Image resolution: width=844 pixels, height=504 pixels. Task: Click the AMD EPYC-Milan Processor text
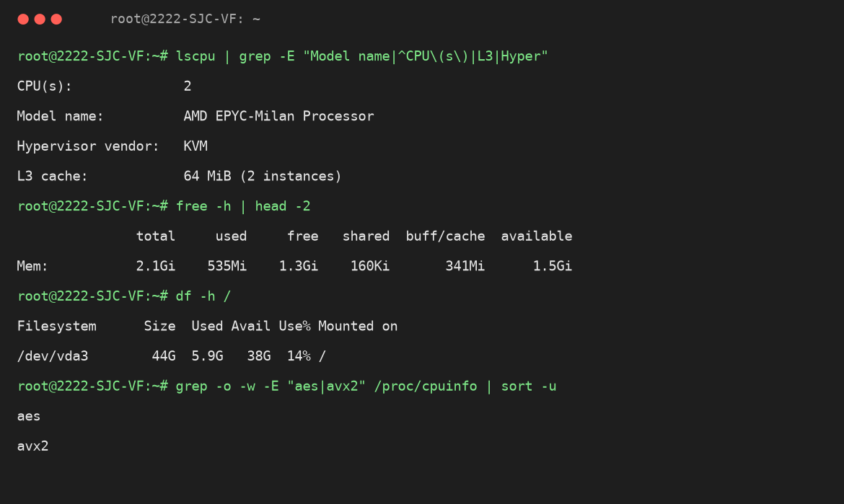[x=278, y=116]
